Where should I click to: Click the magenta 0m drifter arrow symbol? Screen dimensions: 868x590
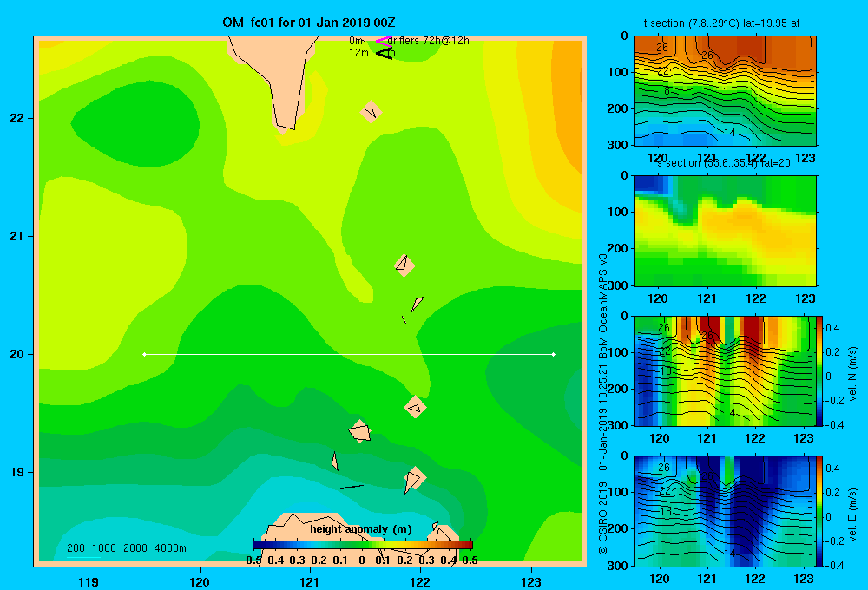[384, 41]
